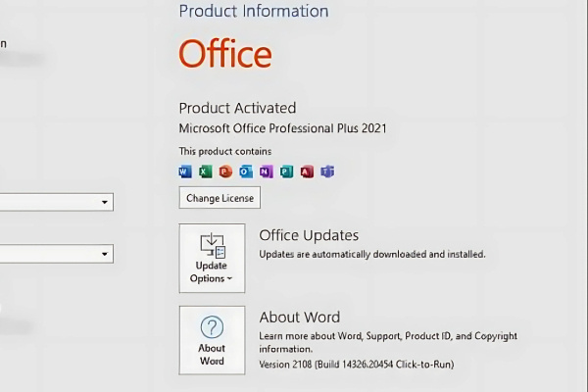Click the Change License button

(x=220, y=198)
